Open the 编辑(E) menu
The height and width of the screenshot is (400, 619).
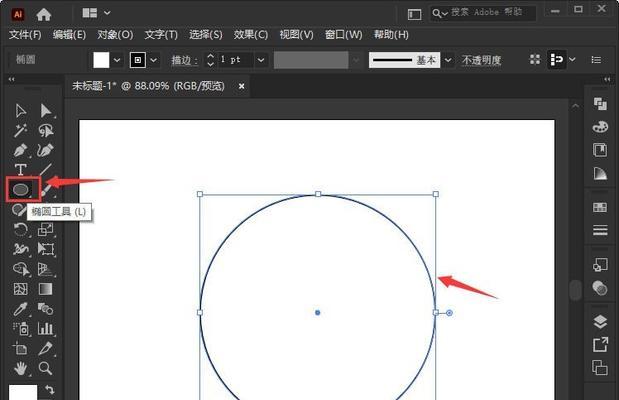coord(69,35)
